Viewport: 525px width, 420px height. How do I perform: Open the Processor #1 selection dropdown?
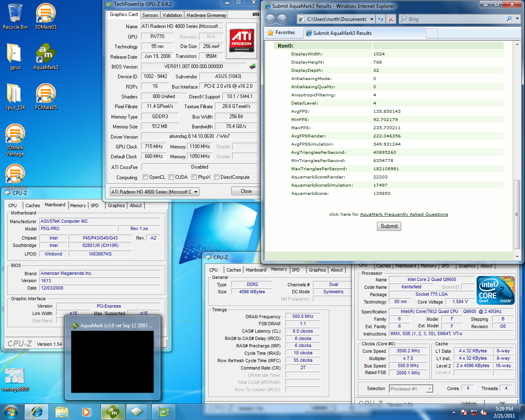411,389
